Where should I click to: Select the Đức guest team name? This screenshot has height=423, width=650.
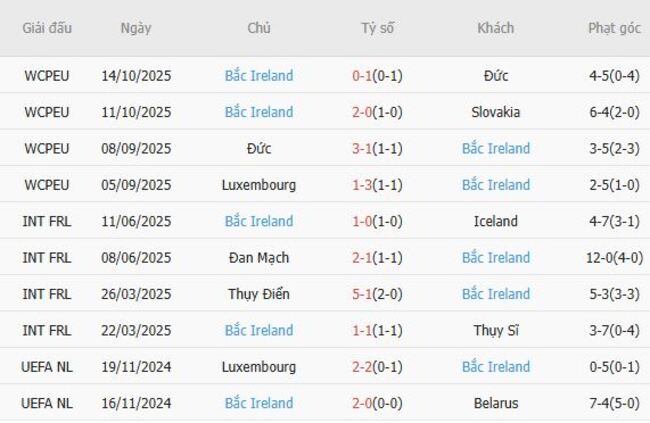(x=496, y=75)
